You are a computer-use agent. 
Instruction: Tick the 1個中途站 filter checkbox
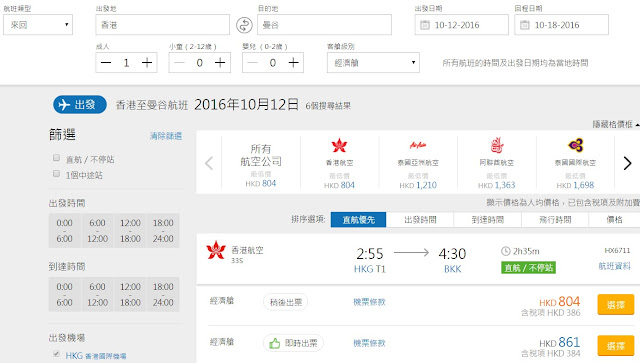coord(56,174)
